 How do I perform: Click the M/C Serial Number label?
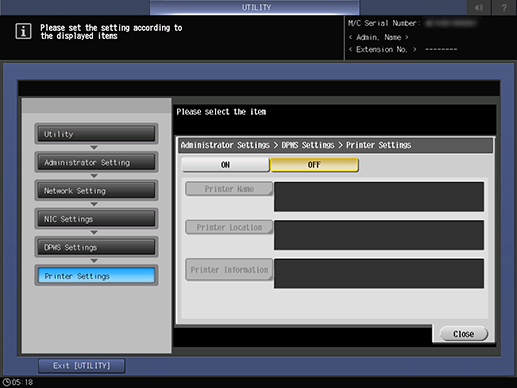(x=384, y=23)
